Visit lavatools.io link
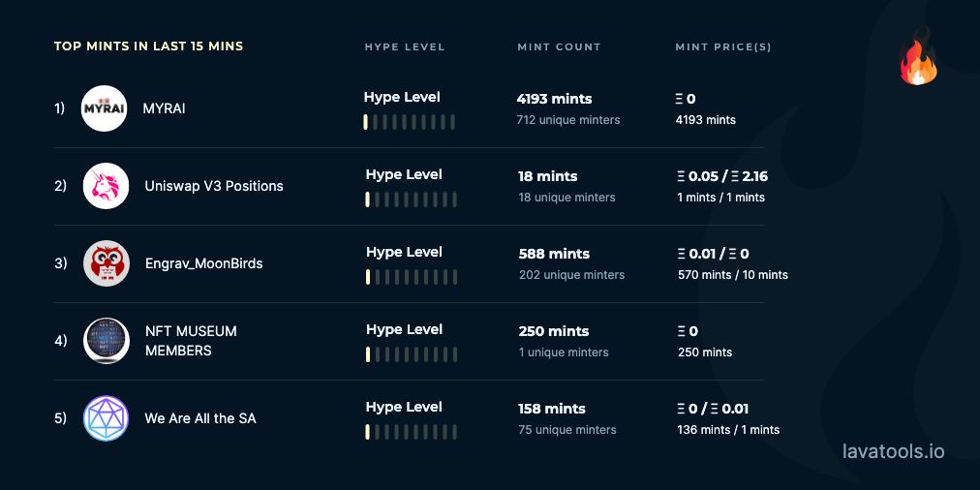Image resolution: width=980 pixels, height=490 pixels. coord(893,451)
